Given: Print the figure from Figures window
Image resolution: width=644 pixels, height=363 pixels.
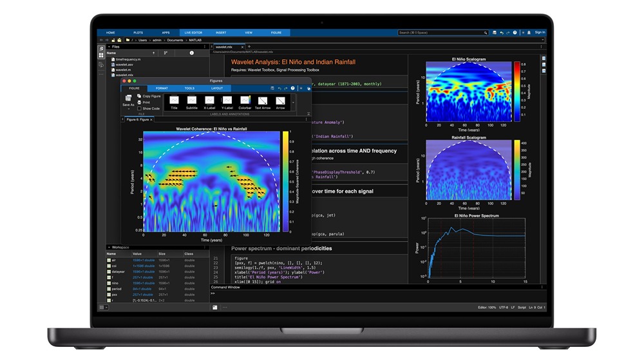Looking at the screenshot, I should (144, 103).
